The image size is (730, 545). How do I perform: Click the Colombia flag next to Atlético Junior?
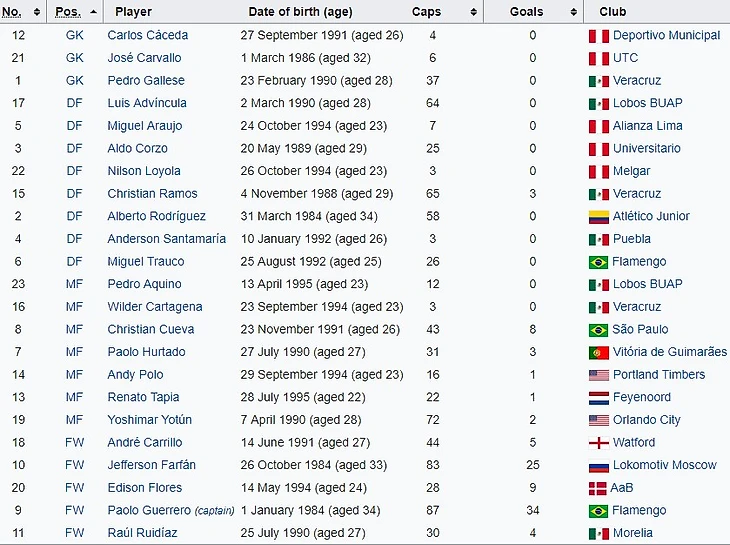pyautogui.click(x=598, y=217)
